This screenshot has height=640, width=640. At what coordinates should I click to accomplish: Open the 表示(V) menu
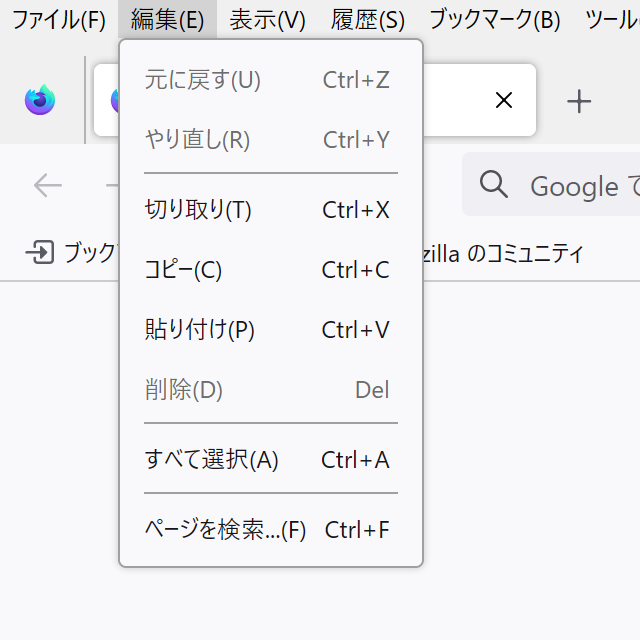267,19
